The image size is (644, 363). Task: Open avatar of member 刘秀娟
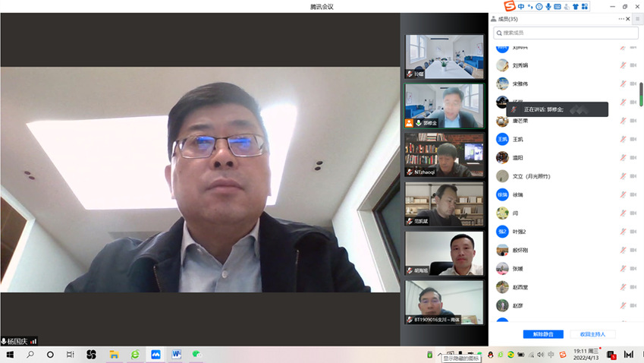pos(502,65)
